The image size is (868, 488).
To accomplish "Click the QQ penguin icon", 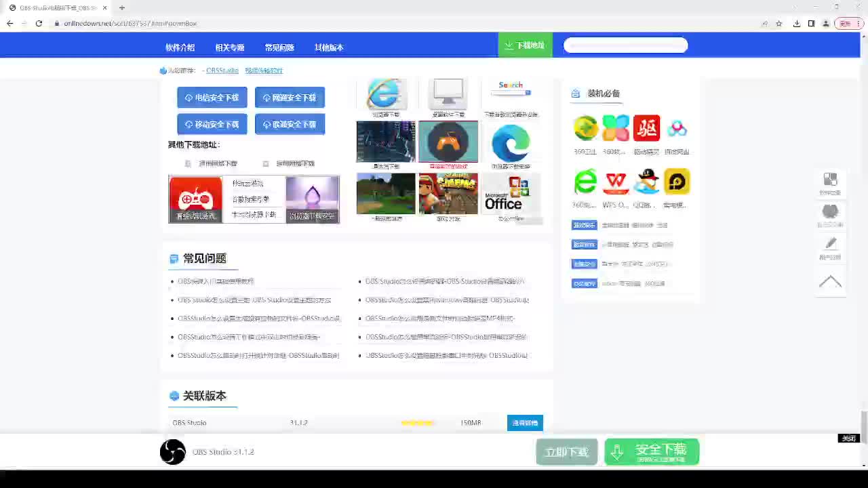I will click(x=646, y=182).
